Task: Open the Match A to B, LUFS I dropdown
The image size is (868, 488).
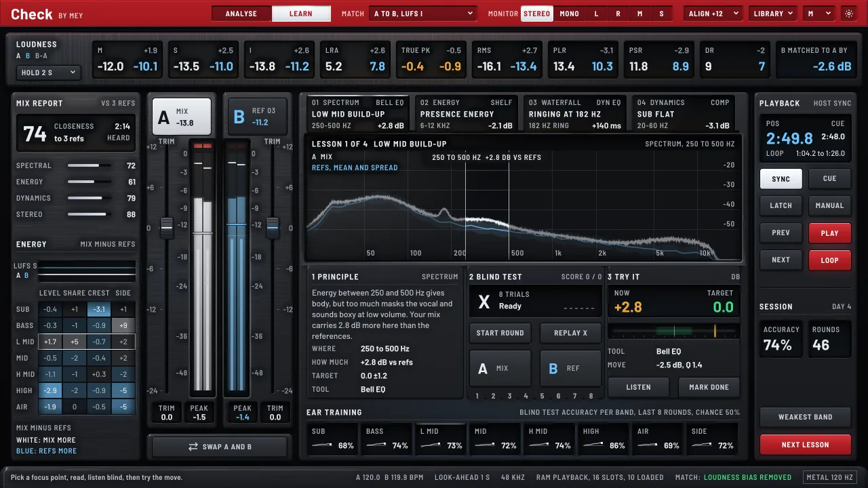Action: pyautogui.click(x=424, y=14)
